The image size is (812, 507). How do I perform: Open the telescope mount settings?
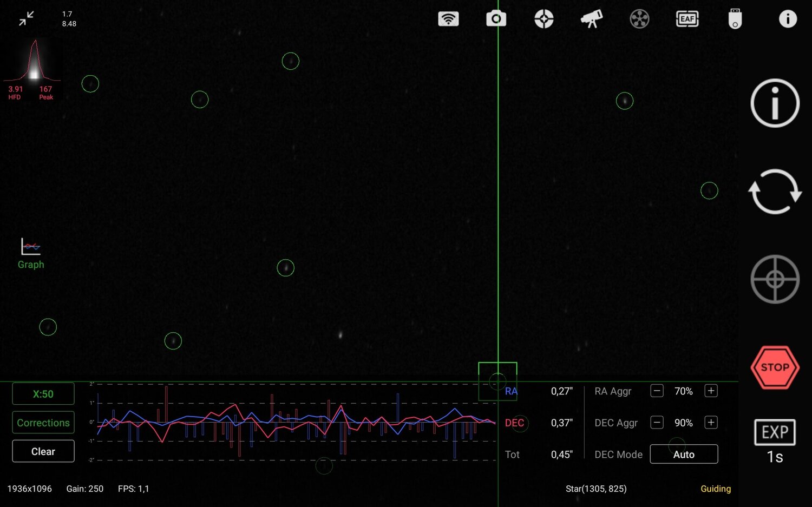(x=591, y=18)
